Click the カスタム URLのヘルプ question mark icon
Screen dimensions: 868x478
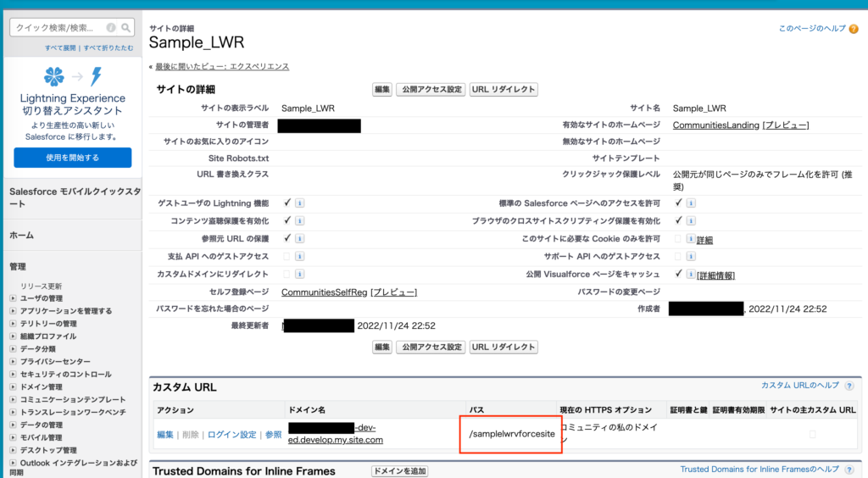click(849, 386)
